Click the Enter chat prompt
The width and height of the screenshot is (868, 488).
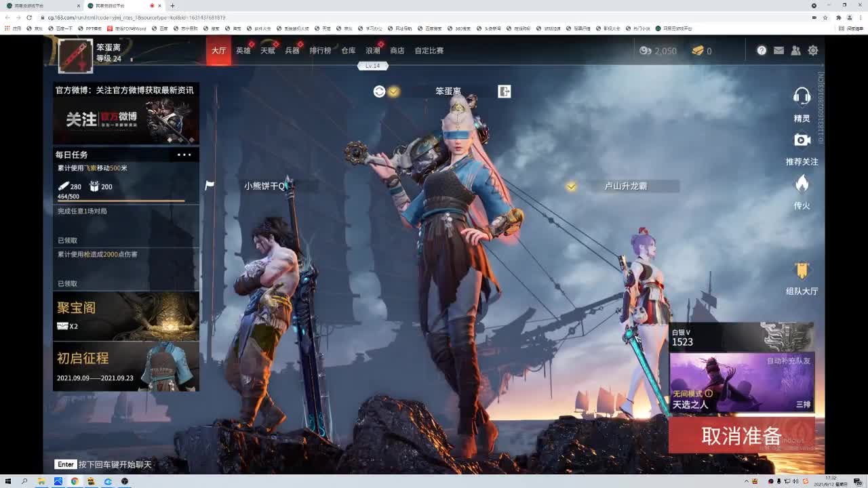104,464
